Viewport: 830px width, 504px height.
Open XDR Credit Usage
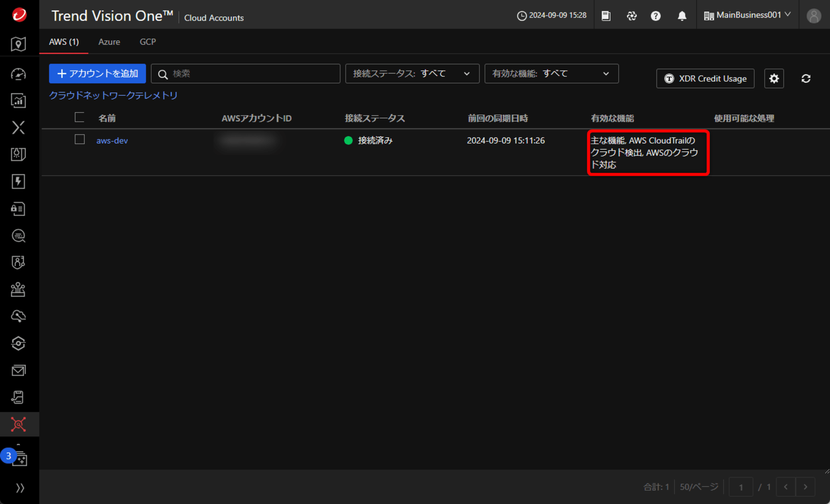point(705,78)
